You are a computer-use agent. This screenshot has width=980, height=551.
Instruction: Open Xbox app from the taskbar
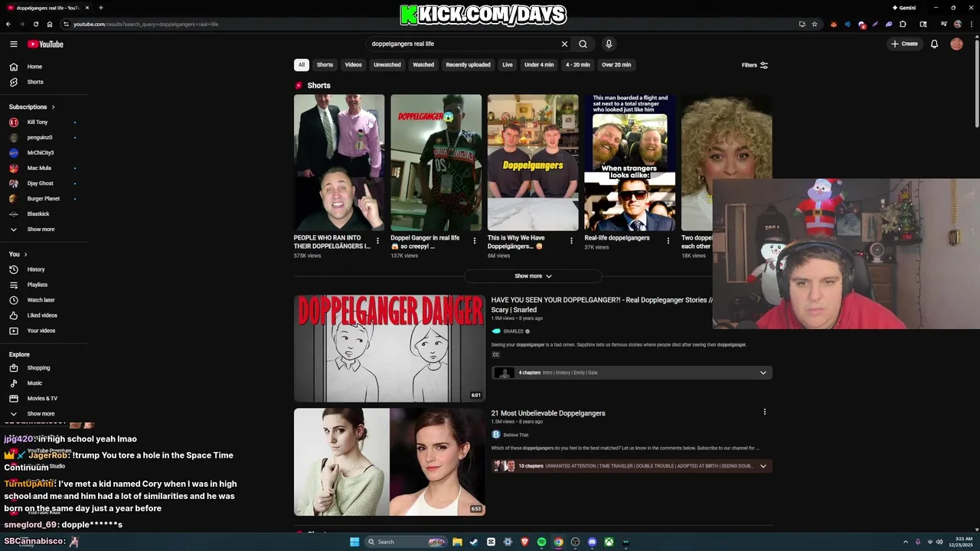tap(609, 542)
